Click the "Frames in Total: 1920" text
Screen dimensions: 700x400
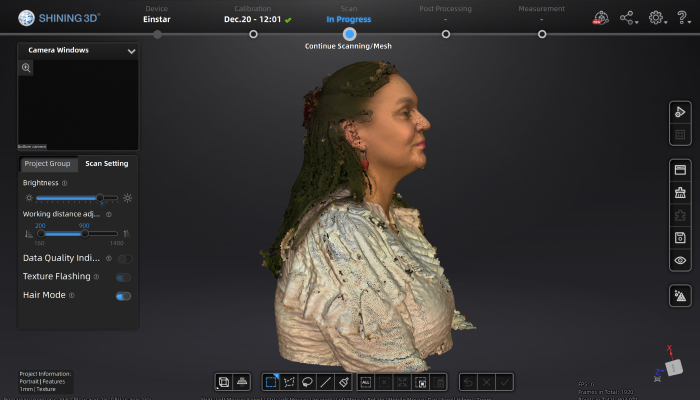(x=605, y=392)
